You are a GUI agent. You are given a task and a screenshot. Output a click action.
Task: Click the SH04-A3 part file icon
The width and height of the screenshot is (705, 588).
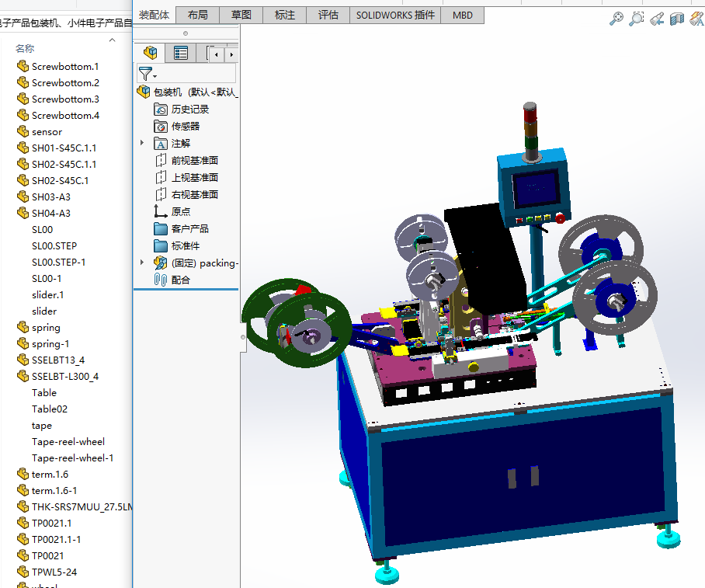[x=23, y=213]
